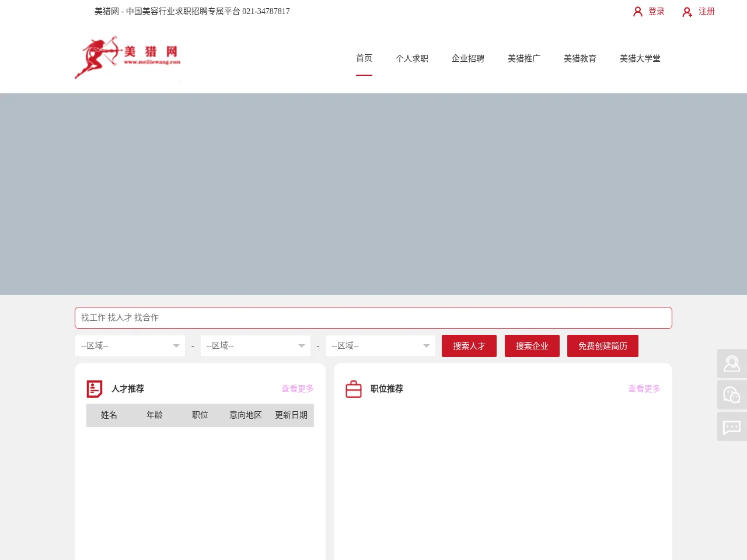Open 查看更多 in 人才推荐

tap(298, 389)
